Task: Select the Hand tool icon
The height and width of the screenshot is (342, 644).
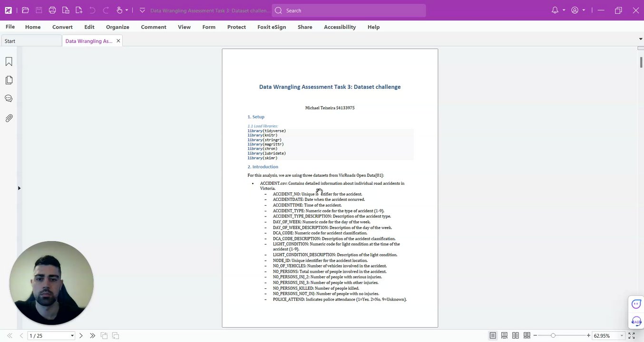Action: pyautogui.click(x=119, y=10)
